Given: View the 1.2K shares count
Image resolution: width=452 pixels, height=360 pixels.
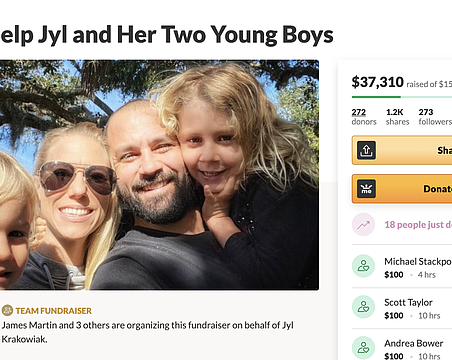Looking at the screenshot, I should point(397,117).
